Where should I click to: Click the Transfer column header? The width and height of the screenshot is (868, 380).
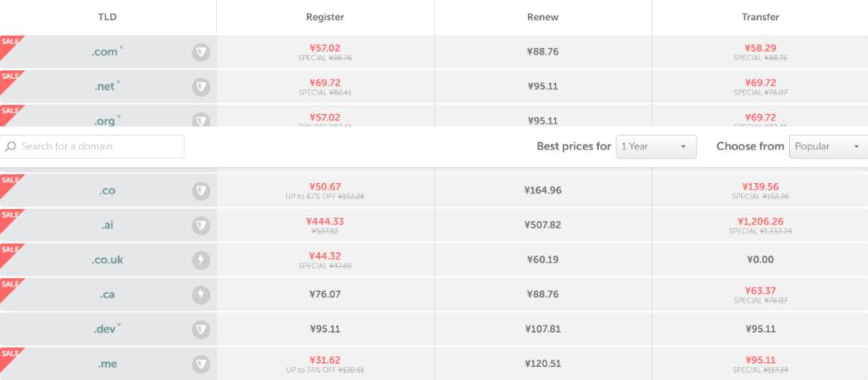[760, 17]
